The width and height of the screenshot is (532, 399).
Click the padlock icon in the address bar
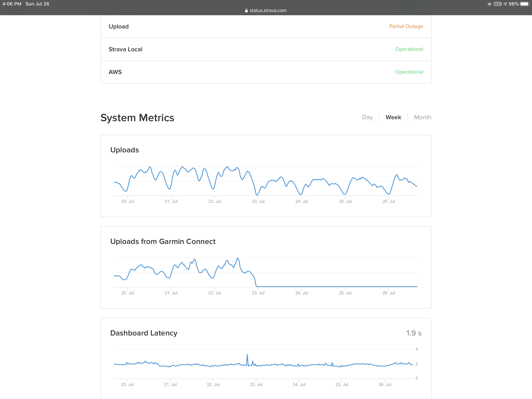(x=246, y=10)
